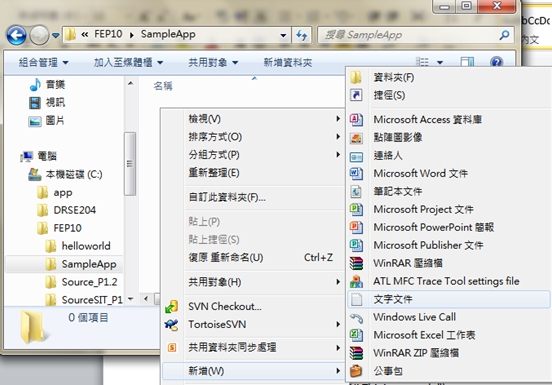The image size is (552, 385).
Task: Click the 公事包 briefcase icon
Action: [356, 371]
